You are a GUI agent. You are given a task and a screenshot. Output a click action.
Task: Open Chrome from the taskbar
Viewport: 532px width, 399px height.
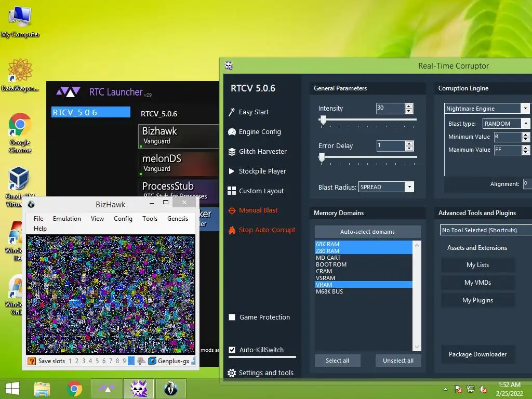(x=74, y=389)
